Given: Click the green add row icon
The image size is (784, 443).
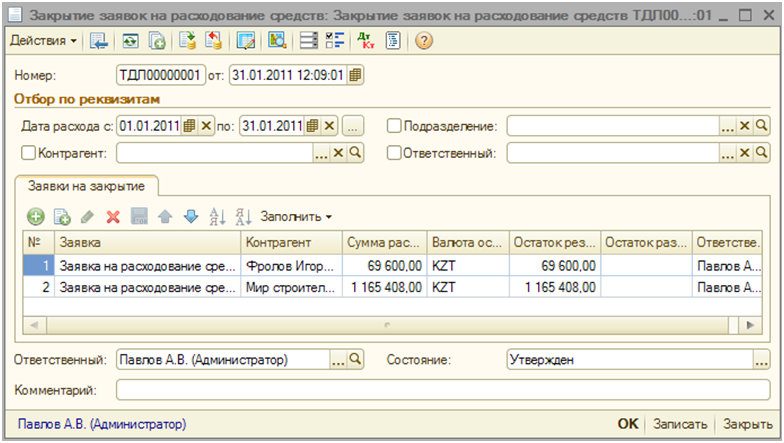Looking at the screenshot, I should point(36,216).
